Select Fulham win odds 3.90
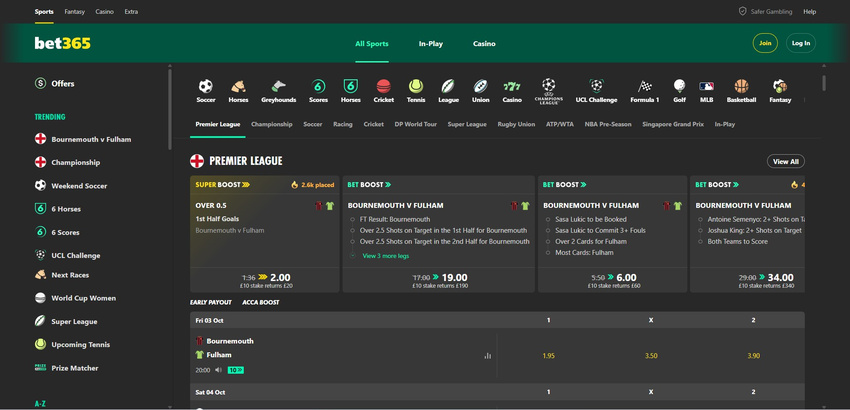The width and height of the screenshot is (850, 410). (754, 356)
